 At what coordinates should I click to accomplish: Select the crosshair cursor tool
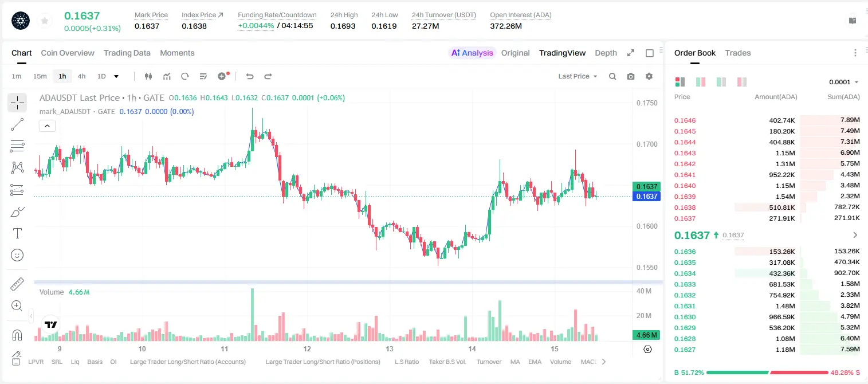(17, 103)
